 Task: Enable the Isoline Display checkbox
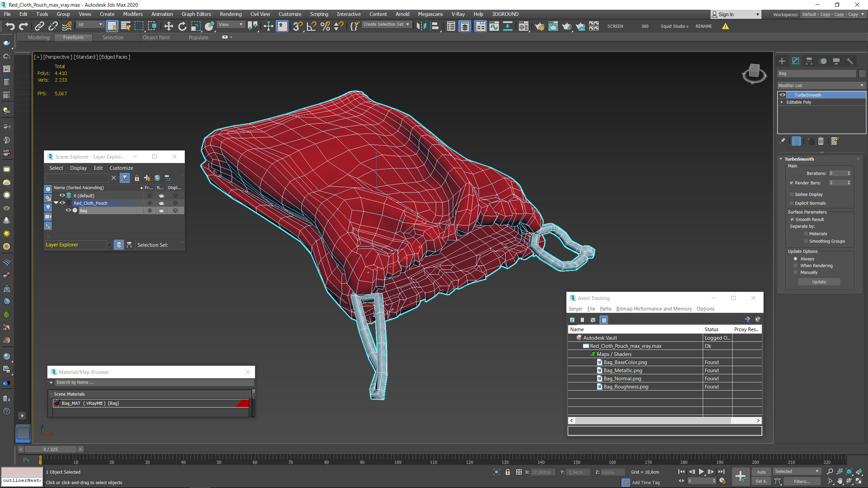point(792,194)
